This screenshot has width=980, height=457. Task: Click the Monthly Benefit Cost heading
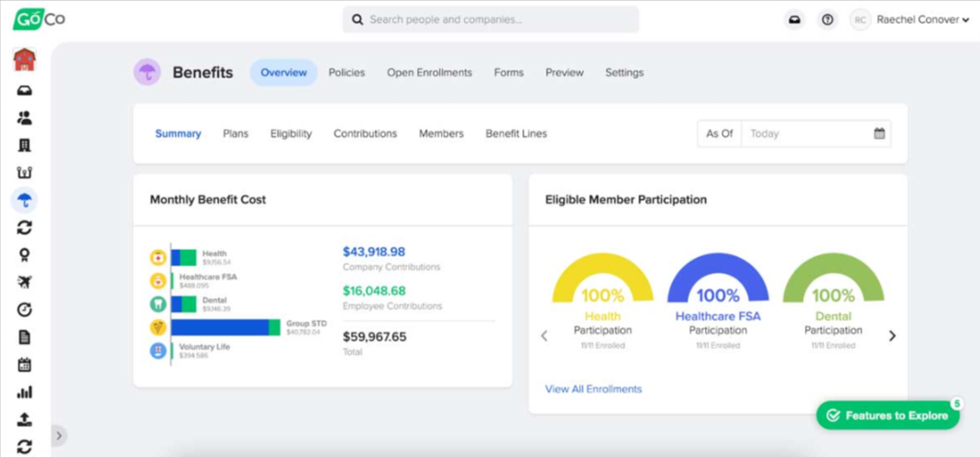point(207,200)
